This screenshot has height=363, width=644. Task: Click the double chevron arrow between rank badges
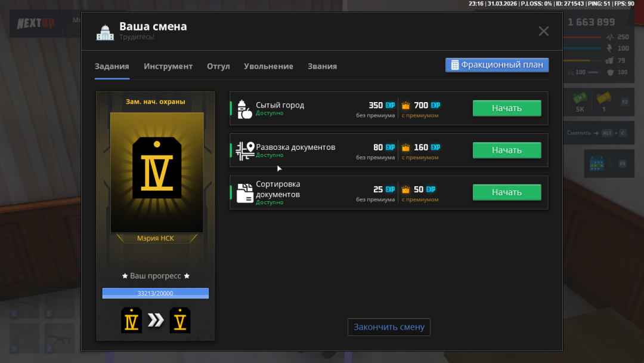click(156, 321)
